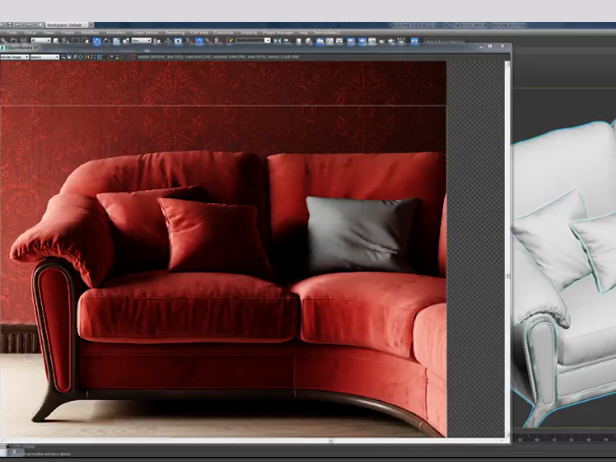Click the Select and Link icon

pyautogui.click(x=23, y=41)
